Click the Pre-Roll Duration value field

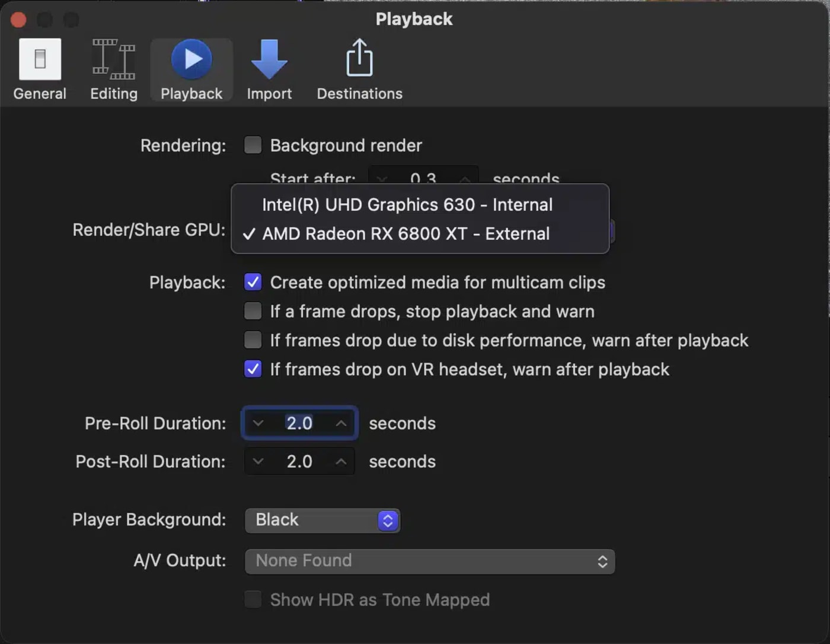[x=299, y=423]
